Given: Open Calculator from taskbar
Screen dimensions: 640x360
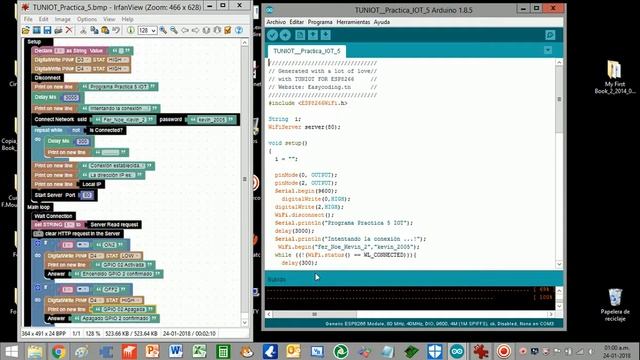Looking at the screenshot, I should coord(223,351).
